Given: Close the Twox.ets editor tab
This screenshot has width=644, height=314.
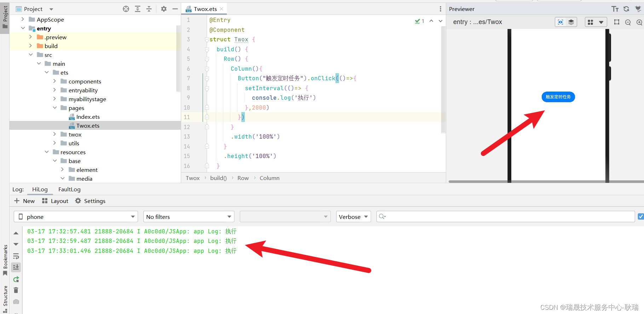Looking at the screenshot, I should pyautogui.click(x=222, y=9).
